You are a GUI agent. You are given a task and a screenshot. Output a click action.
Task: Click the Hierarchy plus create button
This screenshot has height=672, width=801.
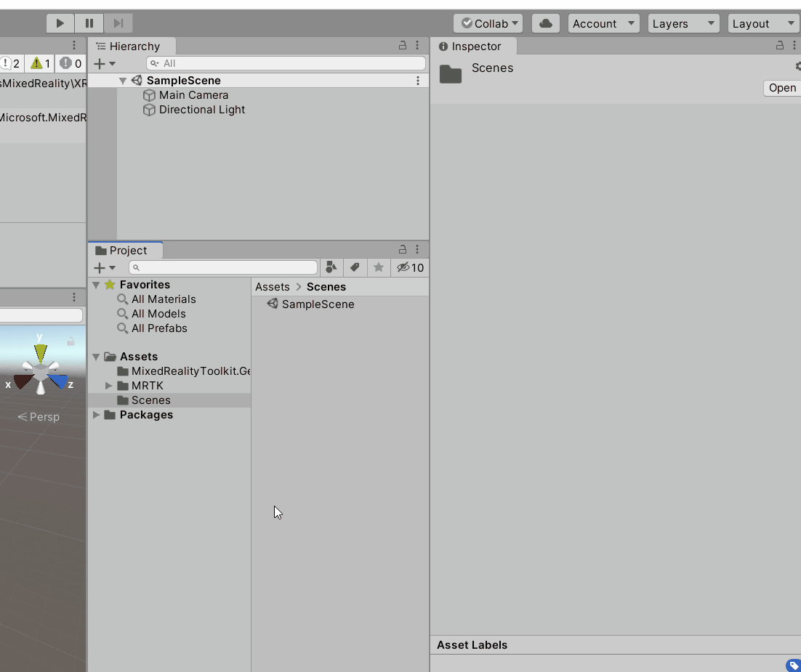[104, 64]
